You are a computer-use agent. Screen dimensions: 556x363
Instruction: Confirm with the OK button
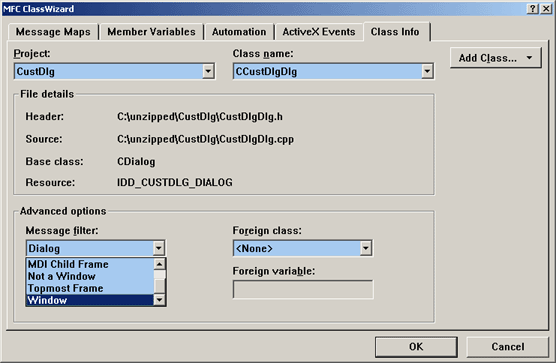416,347
